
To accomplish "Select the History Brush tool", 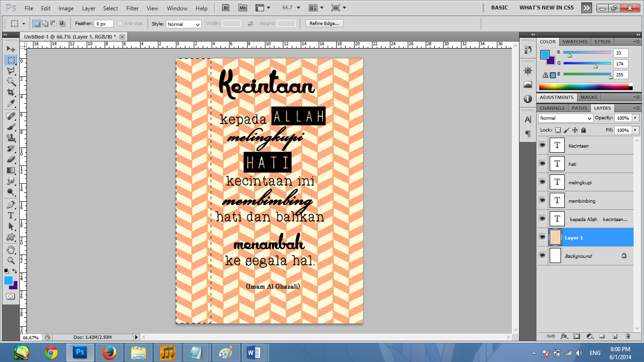I will pos(10,148).
